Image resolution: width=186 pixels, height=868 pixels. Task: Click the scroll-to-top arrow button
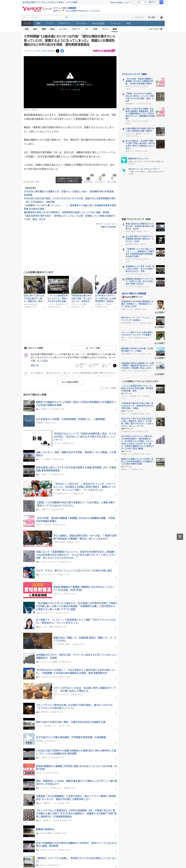[x=180, y=537]
